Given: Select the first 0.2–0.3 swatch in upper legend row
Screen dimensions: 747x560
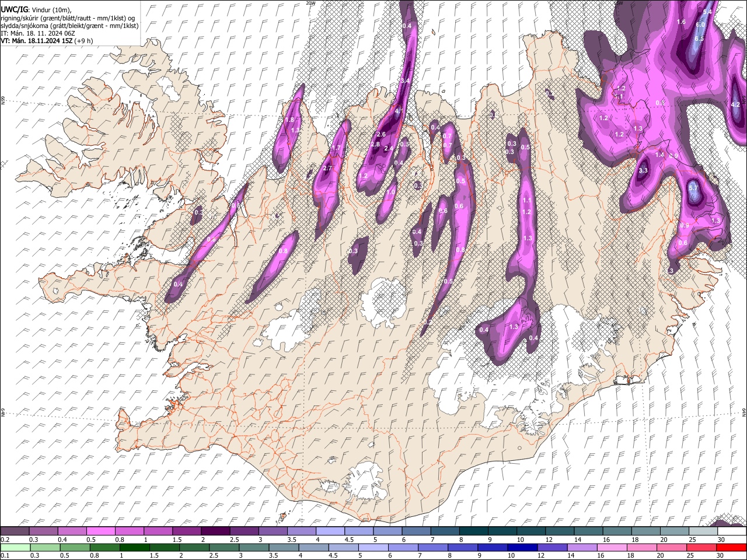Looking at the screenshot, I should [x=15, y=531].
